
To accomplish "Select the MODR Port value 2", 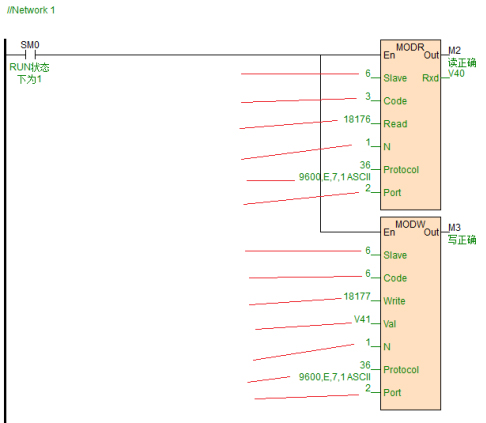I will [x=368, y=188].
